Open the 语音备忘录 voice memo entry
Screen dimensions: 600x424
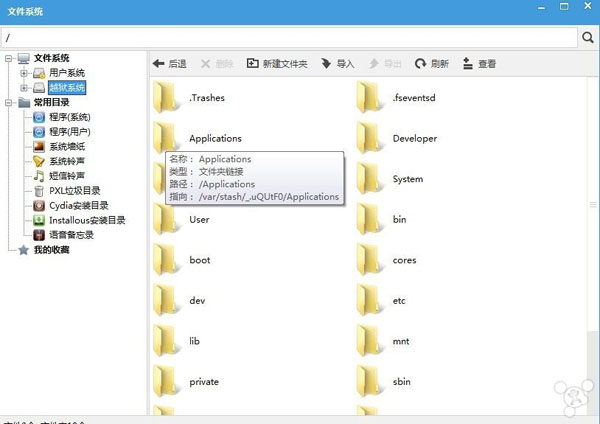pos(64,235)
